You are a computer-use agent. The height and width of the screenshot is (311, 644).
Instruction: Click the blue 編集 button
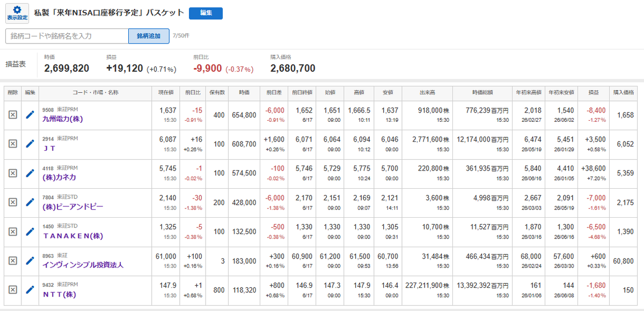pyautogui.click(x=206, y=13)
